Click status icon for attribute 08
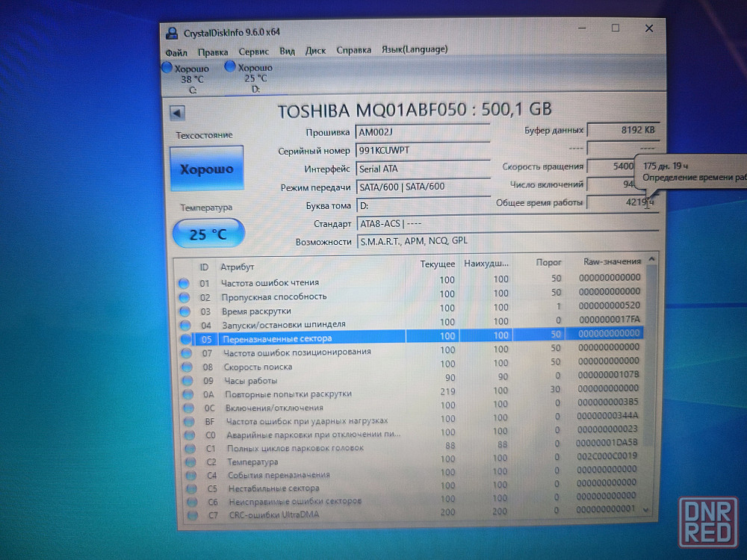The width and height of the screenshot is (747, 560). coord(187,367)
